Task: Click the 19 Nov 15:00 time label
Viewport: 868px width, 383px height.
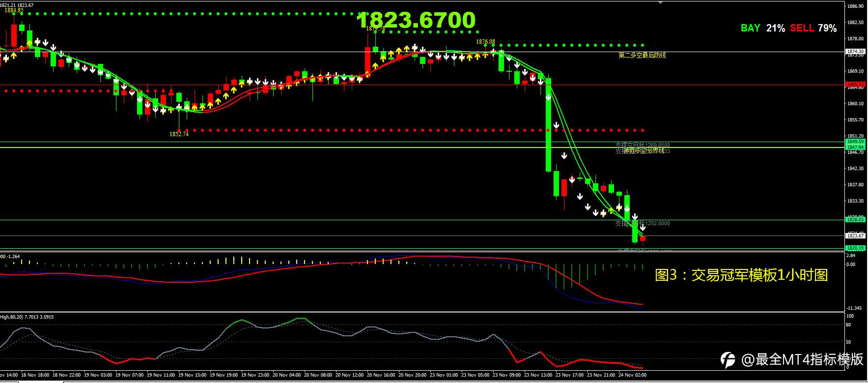Action: (x=192, y=375)
